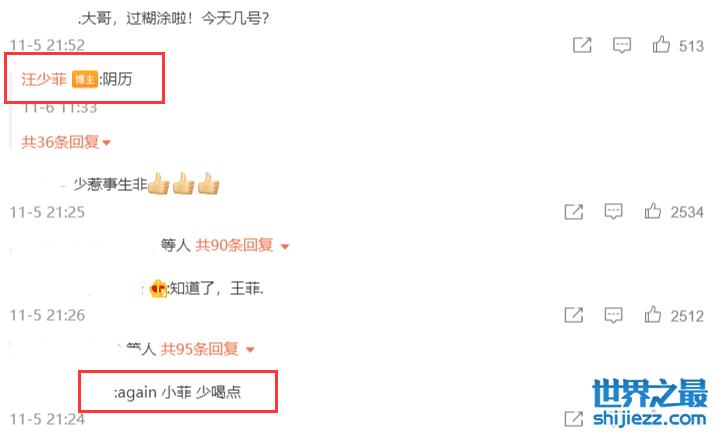717x433 pixels.
Task: Share the comment posted 11-5 21:52
Action: click(582, 45)
